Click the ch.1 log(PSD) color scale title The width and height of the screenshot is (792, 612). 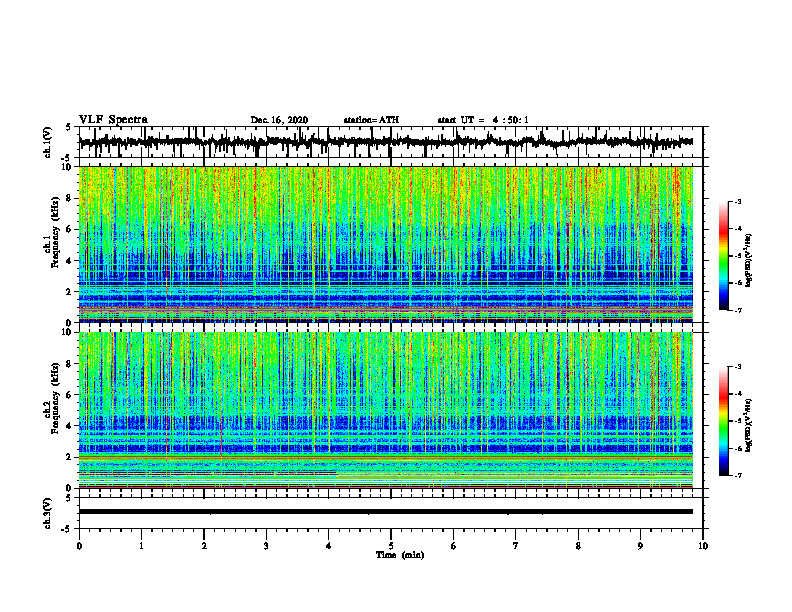[749, 260]
